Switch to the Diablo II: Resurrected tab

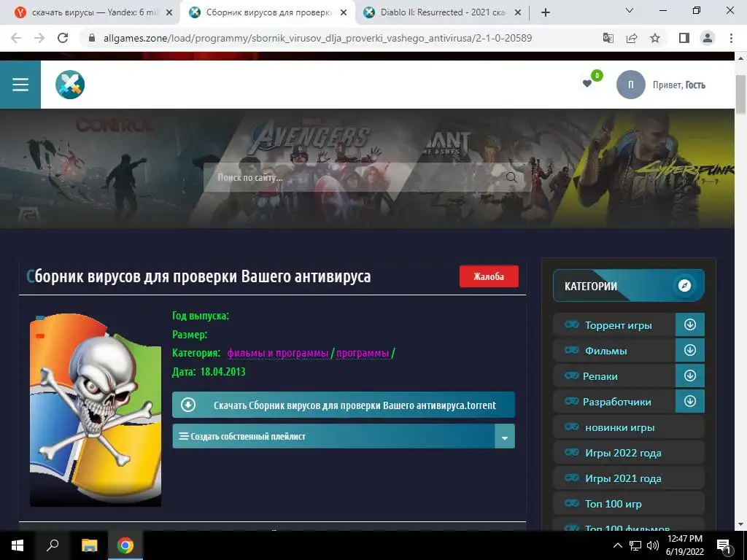click(441, 12)
